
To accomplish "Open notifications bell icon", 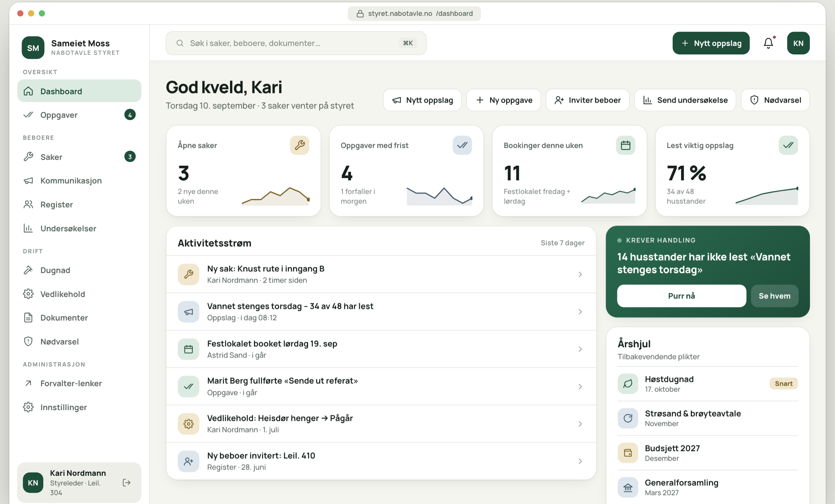I will [769, 43].
